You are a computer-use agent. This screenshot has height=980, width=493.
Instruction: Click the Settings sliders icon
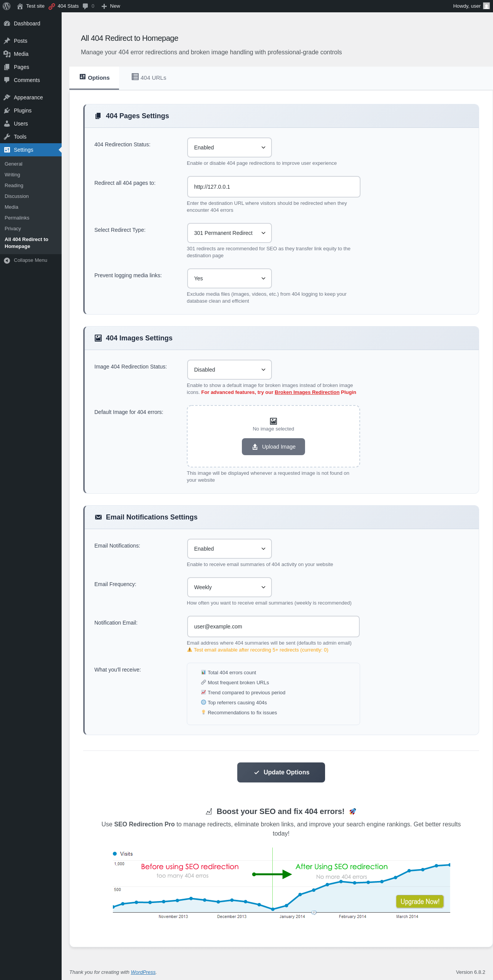[x=7, y=150]
